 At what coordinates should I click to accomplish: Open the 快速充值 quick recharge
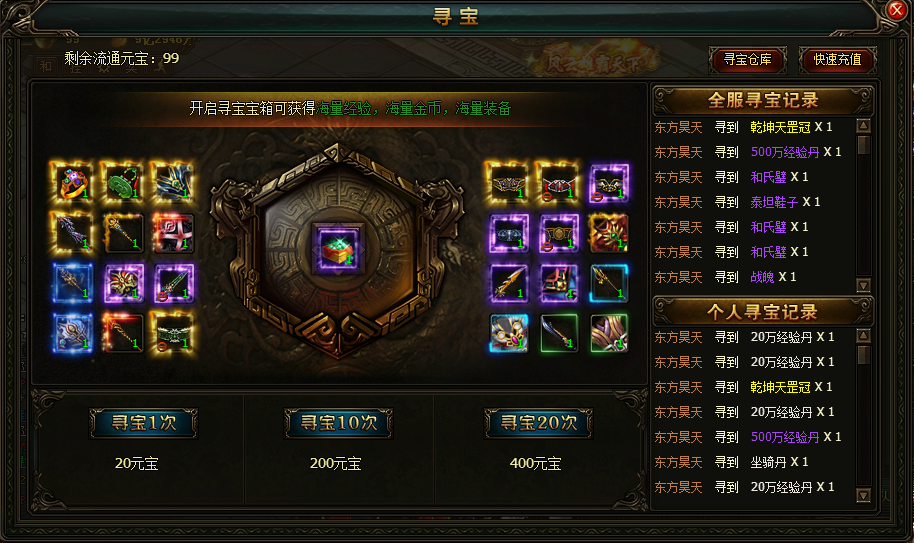click(x=838, y=59)
